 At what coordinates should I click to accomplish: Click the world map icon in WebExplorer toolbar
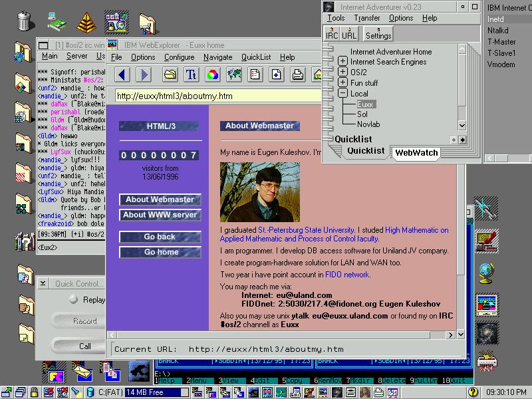[234, 74]
